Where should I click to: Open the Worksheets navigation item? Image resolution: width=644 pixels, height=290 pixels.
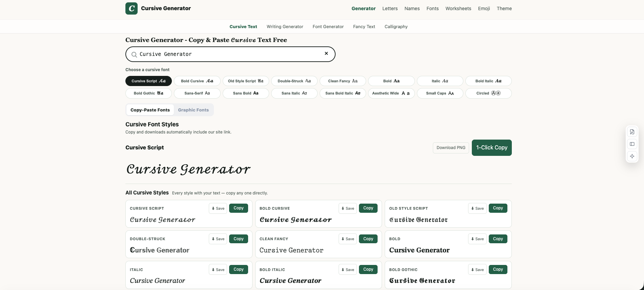458,8
